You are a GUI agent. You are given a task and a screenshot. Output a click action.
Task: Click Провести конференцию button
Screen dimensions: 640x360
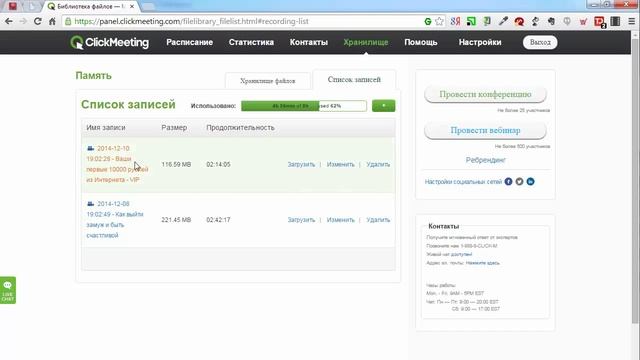click(485, 94)
